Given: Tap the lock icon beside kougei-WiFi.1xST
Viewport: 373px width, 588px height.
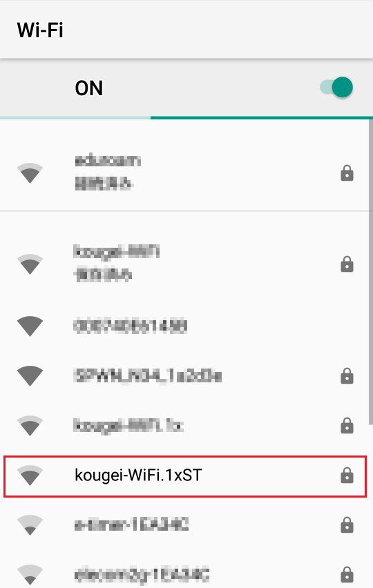Looking at the screenshot, I should (x=347, y=475).
